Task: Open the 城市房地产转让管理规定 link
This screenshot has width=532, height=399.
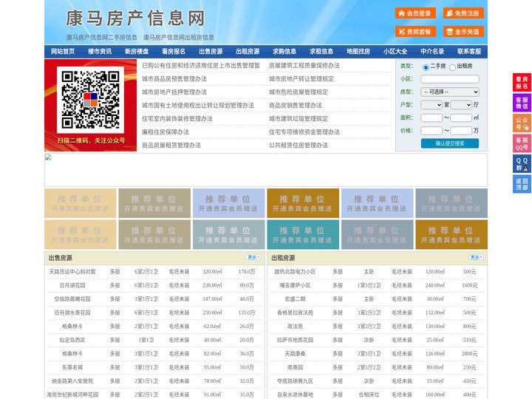Action: (301, 79)
